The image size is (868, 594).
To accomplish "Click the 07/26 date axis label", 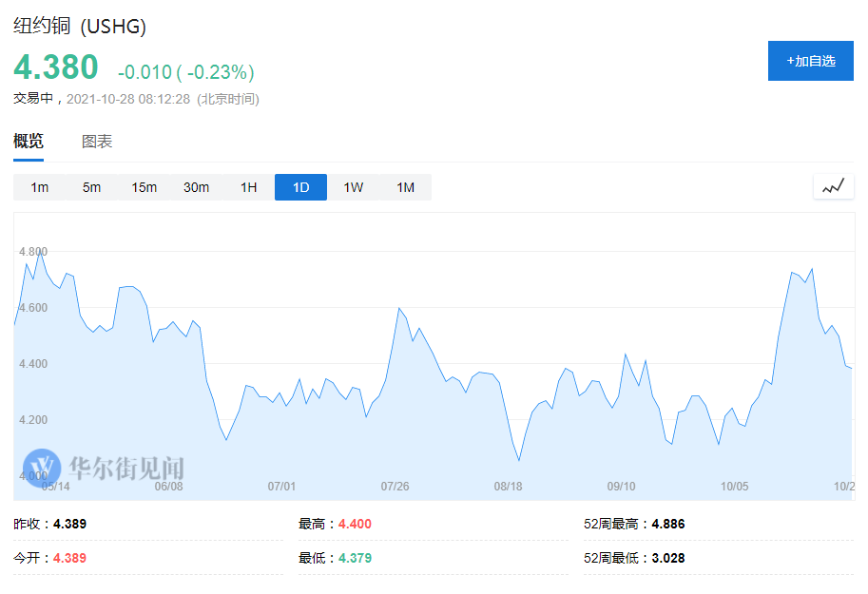I will [395, 487].
